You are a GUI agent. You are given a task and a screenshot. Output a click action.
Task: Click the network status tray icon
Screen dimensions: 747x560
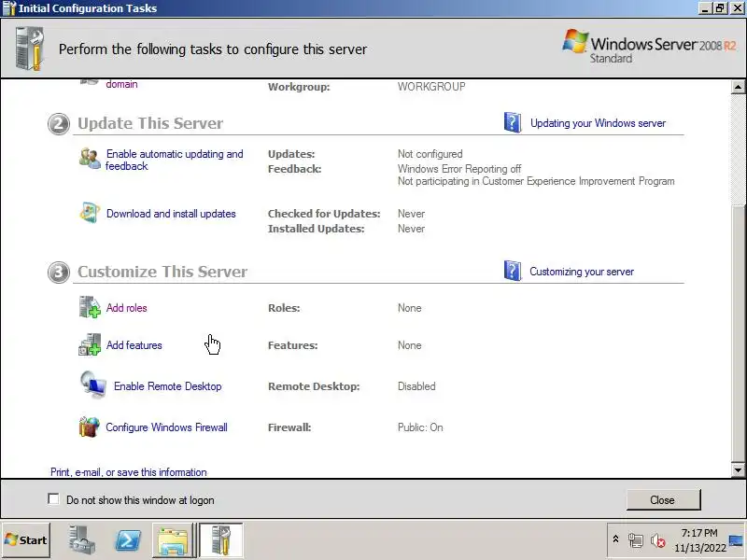point(636,540)
